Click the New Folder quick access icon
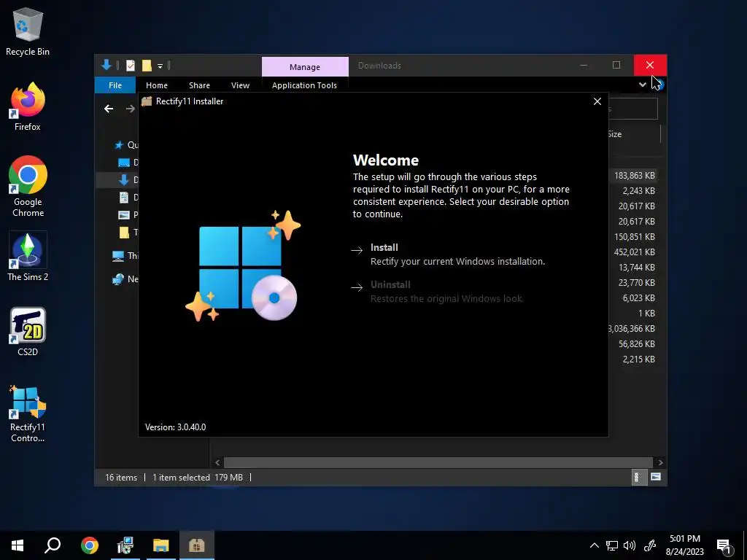Screen dimensions: 747x560 click(147, 66)
